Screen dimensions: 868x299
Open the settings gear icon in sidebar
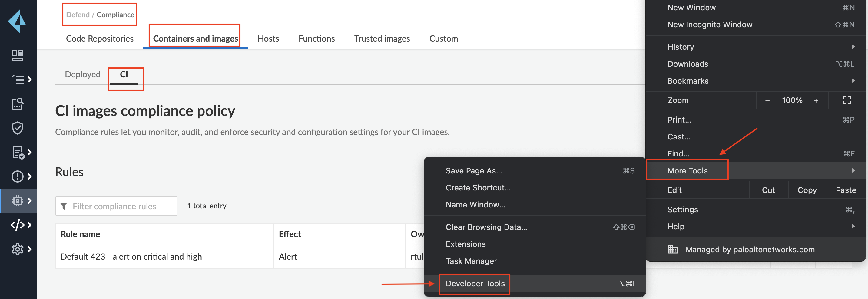point(18,249)
